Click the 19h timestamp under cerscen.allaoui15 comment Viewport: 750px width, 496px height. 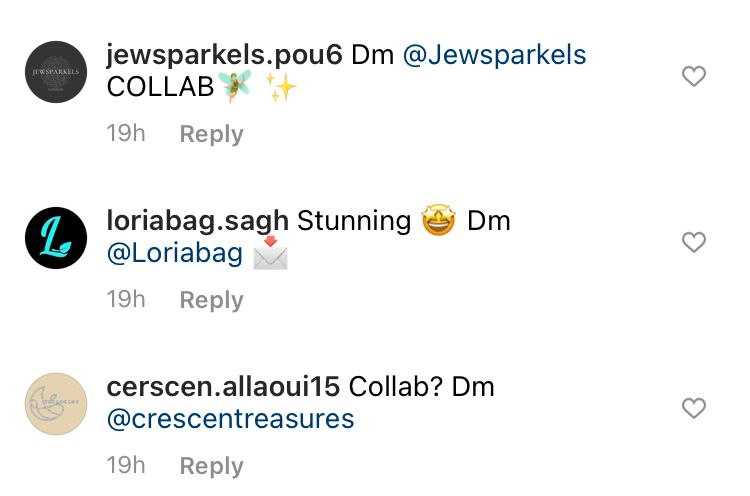(x=126, y=466)
